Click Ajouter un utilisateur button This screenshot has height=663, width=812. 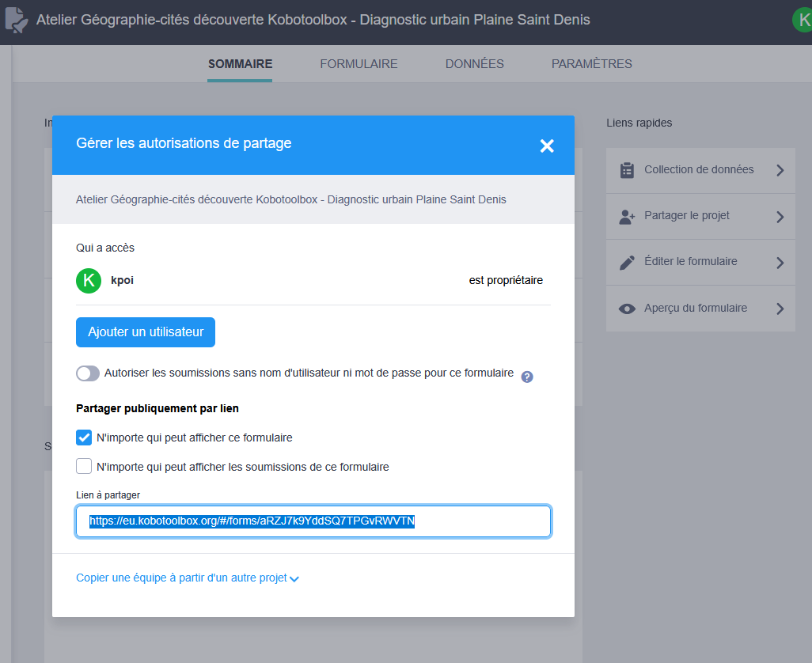pos(146,332)
